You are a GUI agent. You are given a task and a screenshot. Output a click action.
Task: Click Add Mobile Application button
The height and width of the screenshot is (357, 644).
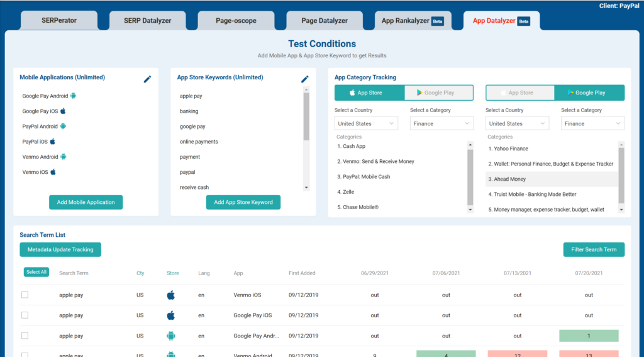coord(86,202)
